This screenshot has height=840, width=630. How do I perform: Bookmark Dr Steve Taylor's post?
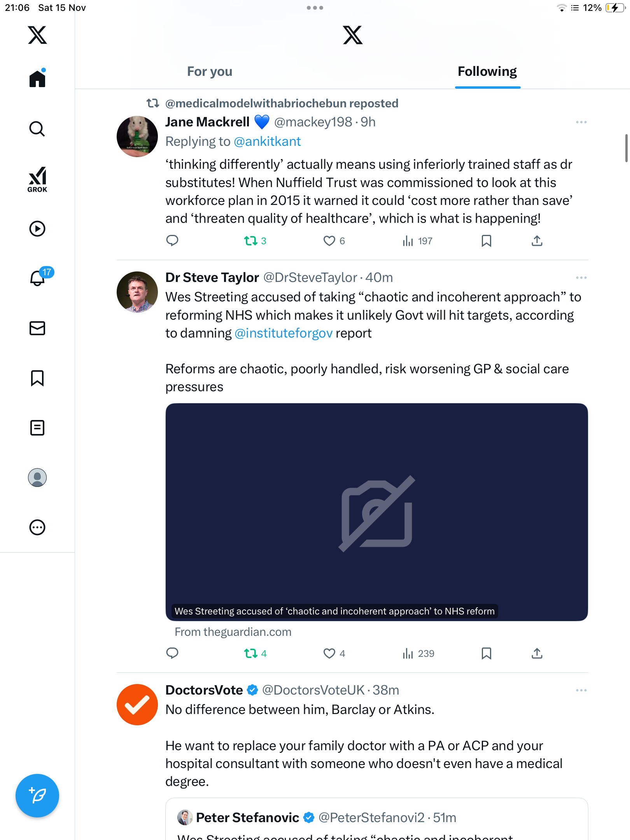pos(486,653)
